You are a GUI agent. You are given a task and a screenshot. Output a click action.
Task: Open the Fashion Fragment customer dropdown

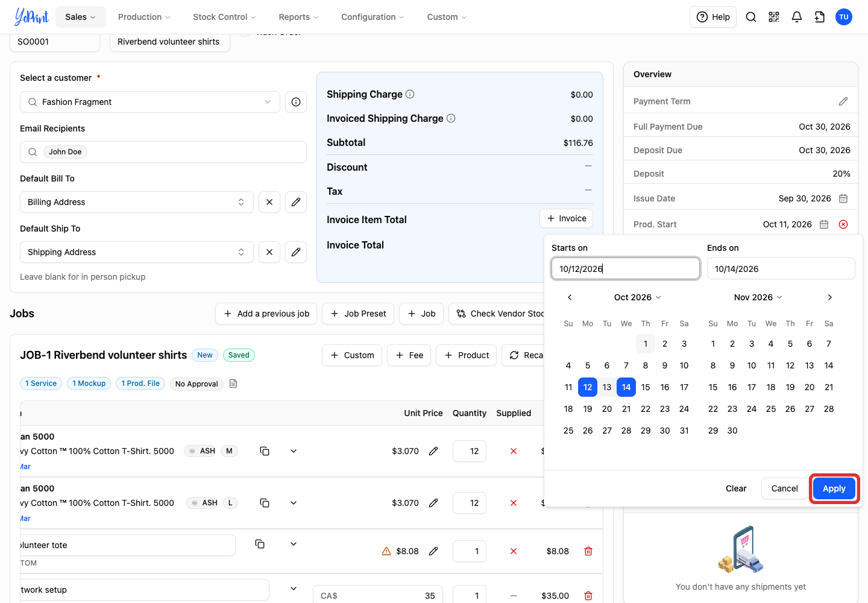pyautogui.click(x=150, y=102)
